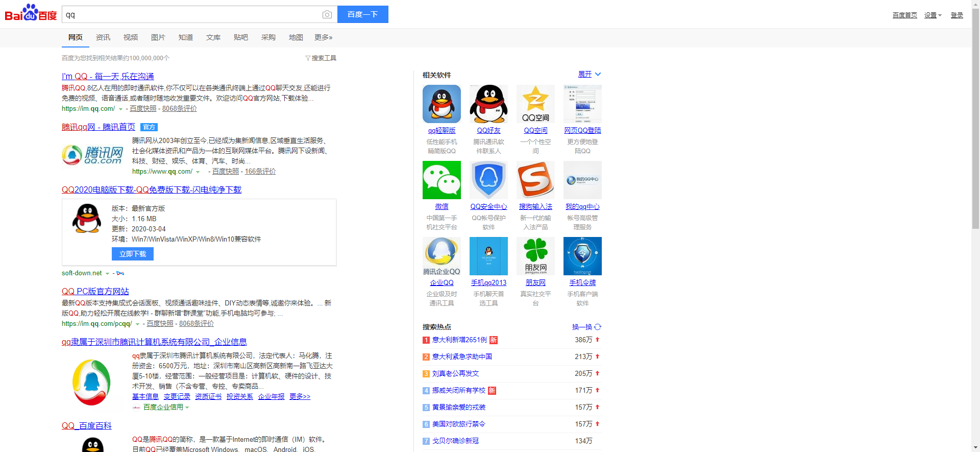Switch to the 图片 tab
This screenshot has height=452, width=980.
(x=158, y=37)
